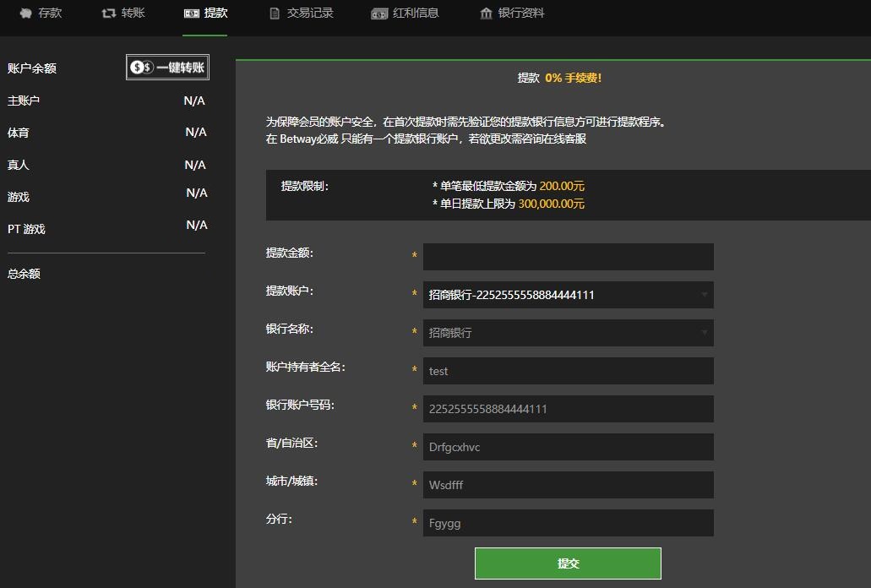Click the 提款金额 amount input field
The image size is (871, 588).
[568, 256]
